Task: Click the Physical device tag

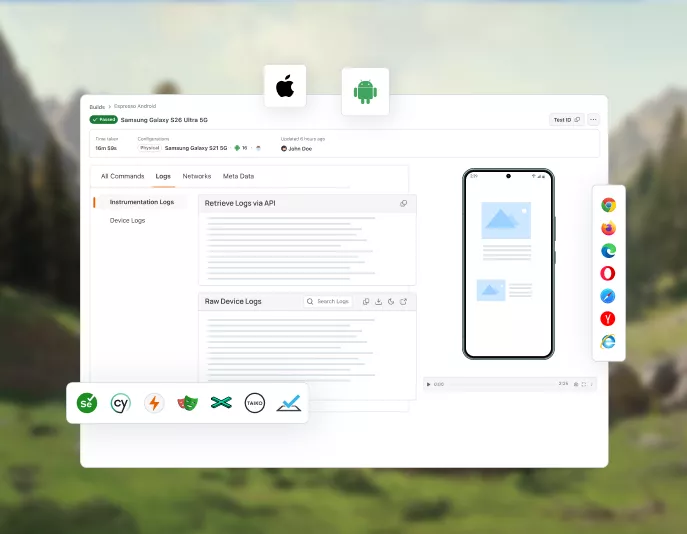Action: (x=149, y=148)
